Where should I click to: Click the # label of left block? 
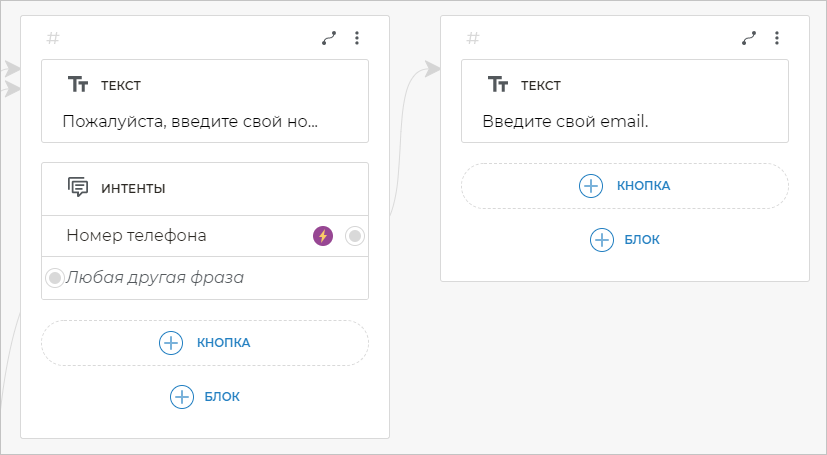tap(53, 39)
